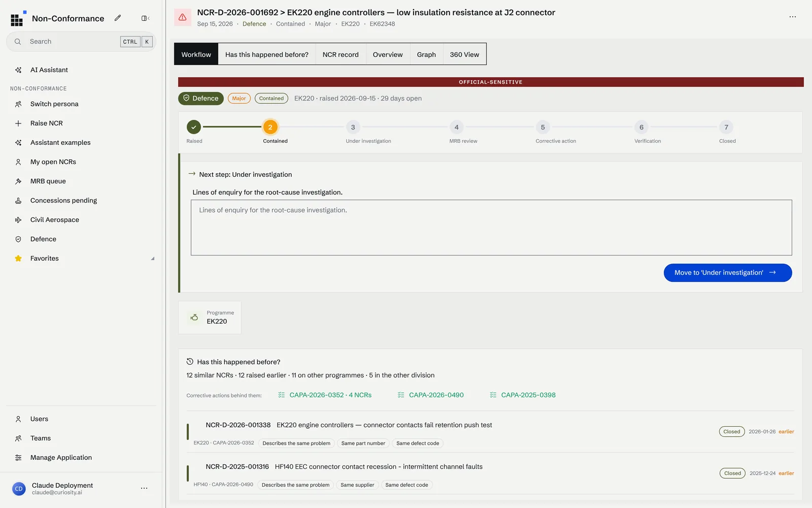Viewport: 812px width, 508px height.
Task: Open the Overview tab
Action: 388,54
